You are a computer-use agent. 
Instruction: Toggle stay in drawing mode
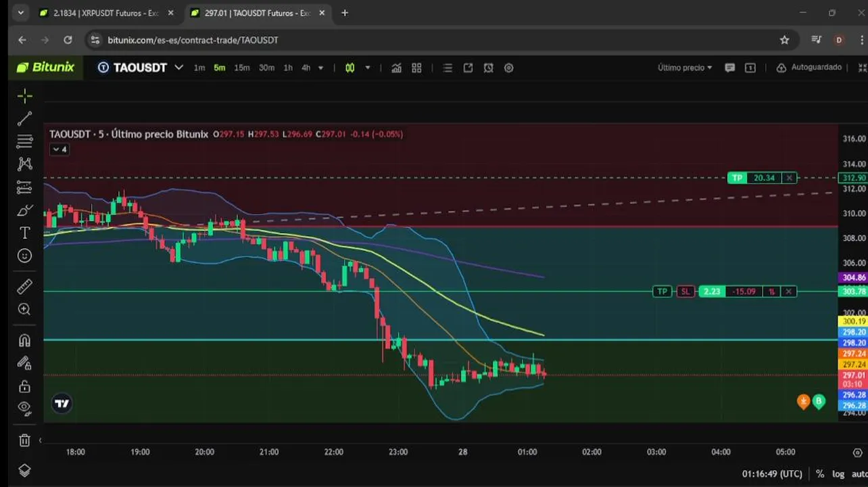click(24, 363)
